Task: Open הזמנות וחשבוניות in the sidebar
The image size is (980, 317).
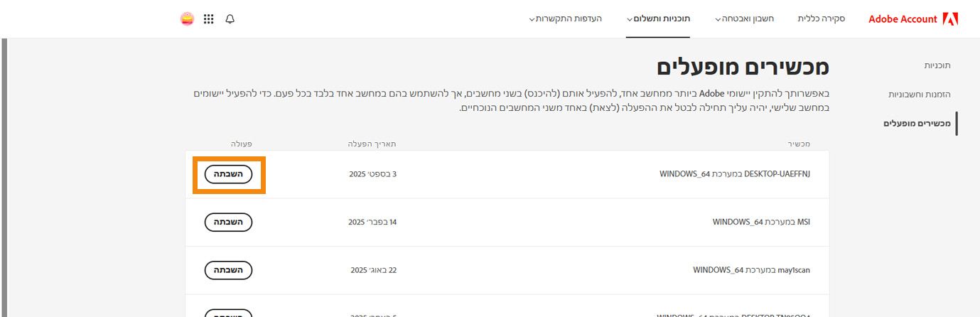Action: tap(920, 94)
